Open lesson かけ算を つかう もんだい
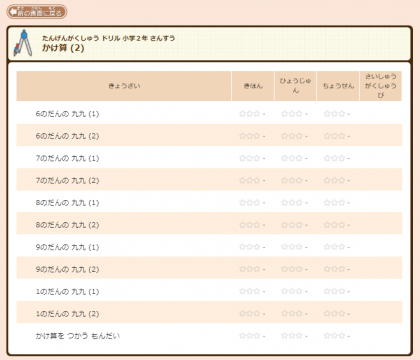420x360 pixels. [x=78, y=336]
